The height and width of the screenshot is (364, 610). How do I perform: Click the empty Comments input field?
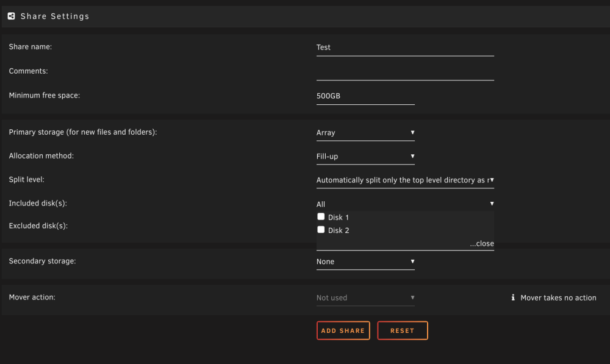405,71
